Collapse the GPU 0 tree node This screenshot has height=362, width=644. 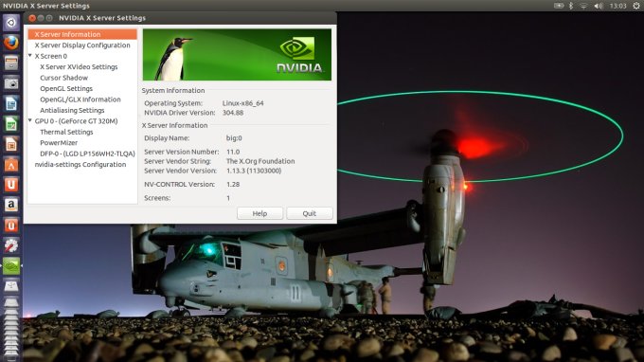tap(30, 120)
